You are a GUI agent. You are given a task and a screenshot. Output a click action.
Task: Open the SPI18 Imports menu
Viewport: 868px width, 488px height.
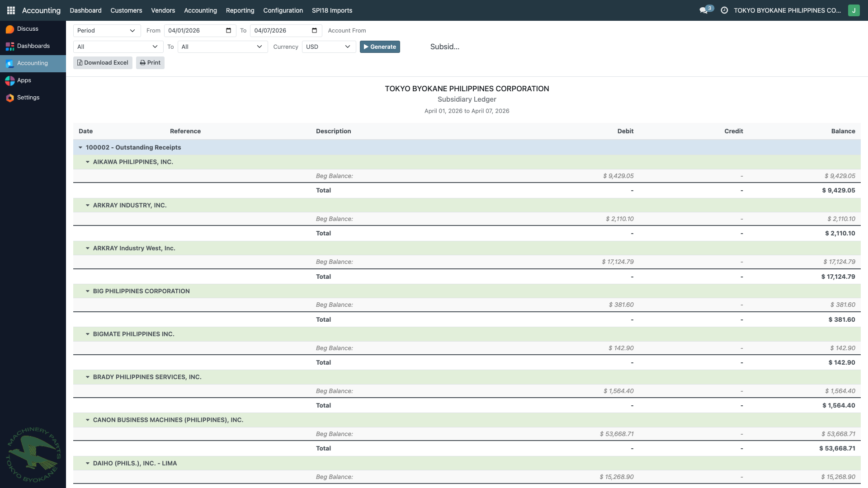[x=332, y=10]
